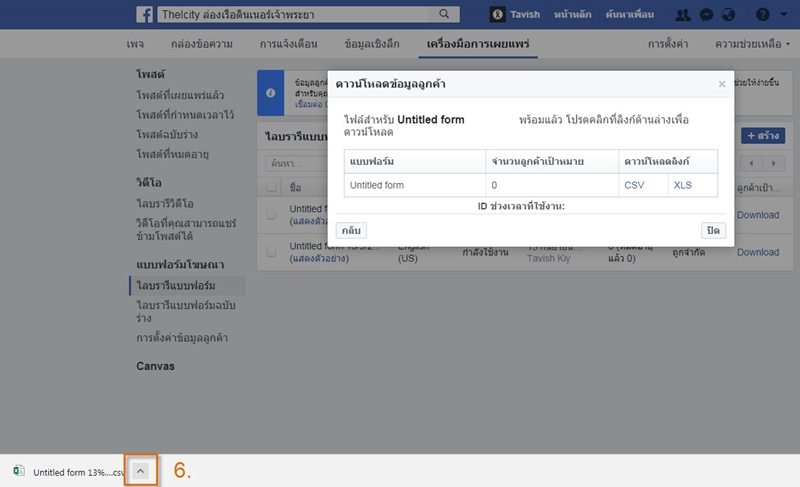Toggle the select-all checkbox in header

pos(271,187)
